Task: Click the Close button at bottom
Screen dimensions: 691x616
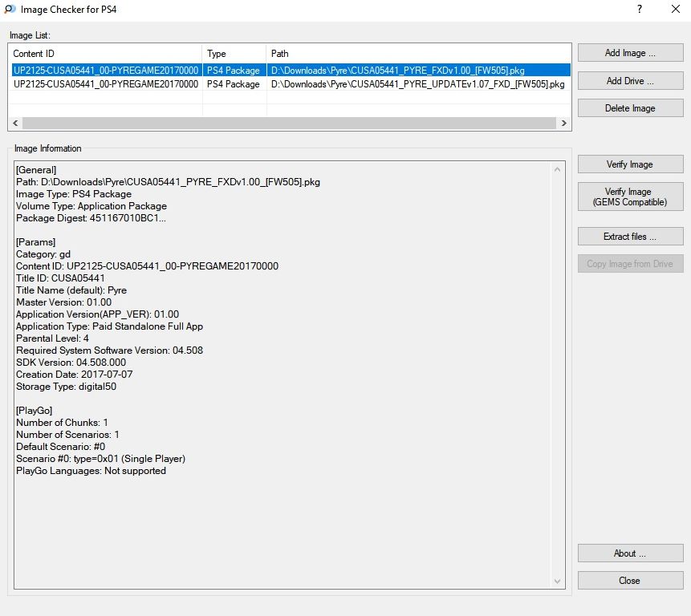Action: pyautogui.click(x=630, y=581)
